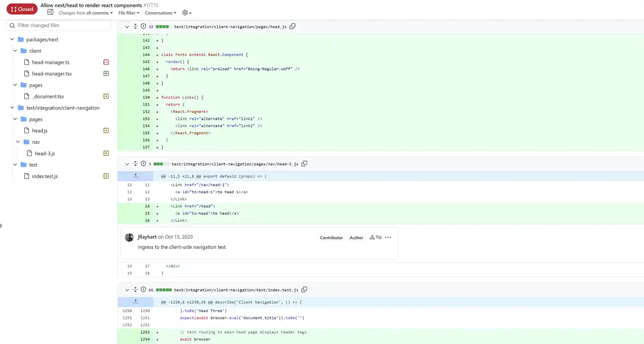The width and height of the screenshot is (644, 344).
Task: Open the comment's three-dot options menu
Action: click(x=388, y=237)
